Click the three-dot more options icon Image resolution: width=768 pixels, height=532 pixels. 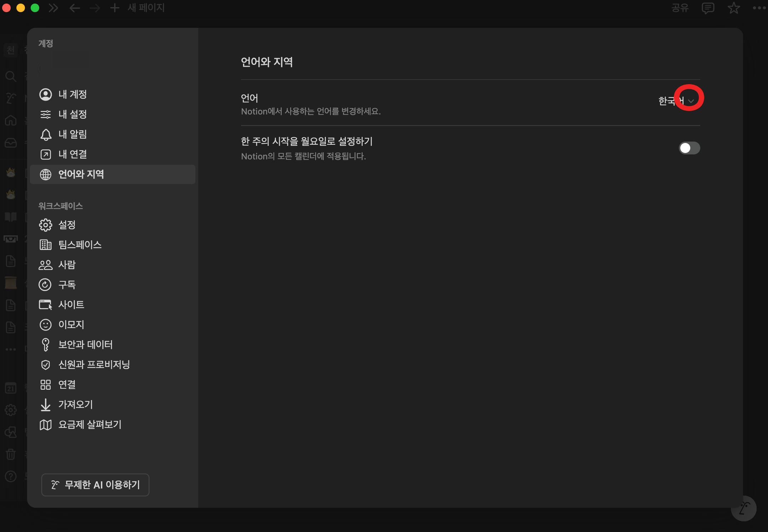(x=759, y=8)
